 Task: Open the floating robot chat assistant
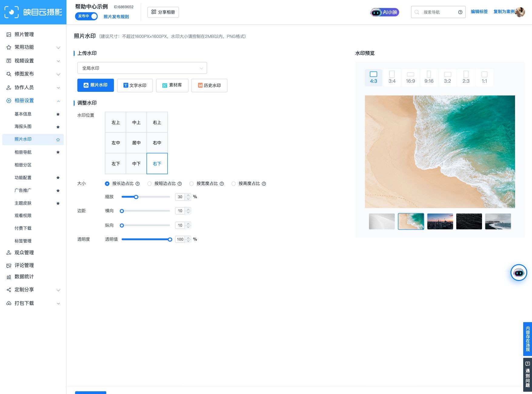tap(519, 273)
